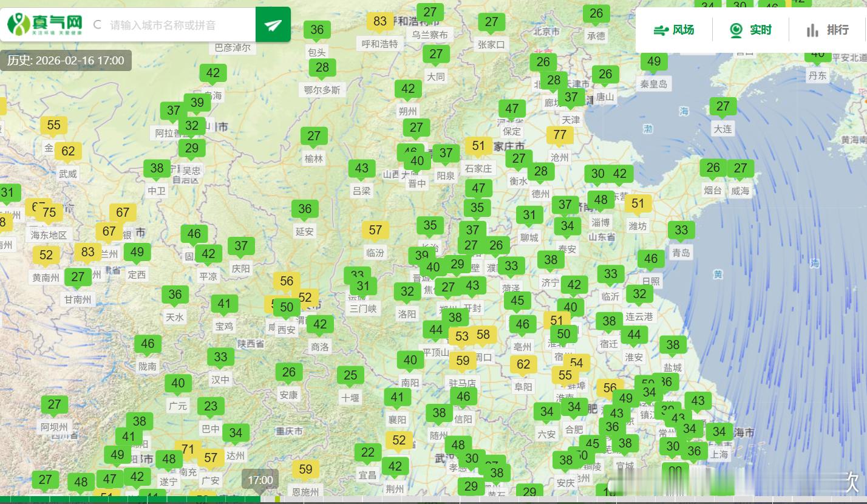
Task: Select the 达州 marker showing 34
Action: 236,435
